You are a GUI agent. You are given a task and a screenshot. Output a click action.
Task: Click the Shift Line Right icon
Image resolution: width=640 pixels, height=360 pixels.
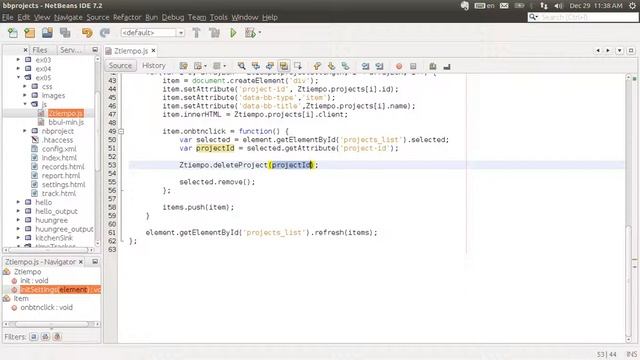pos(379,66)
